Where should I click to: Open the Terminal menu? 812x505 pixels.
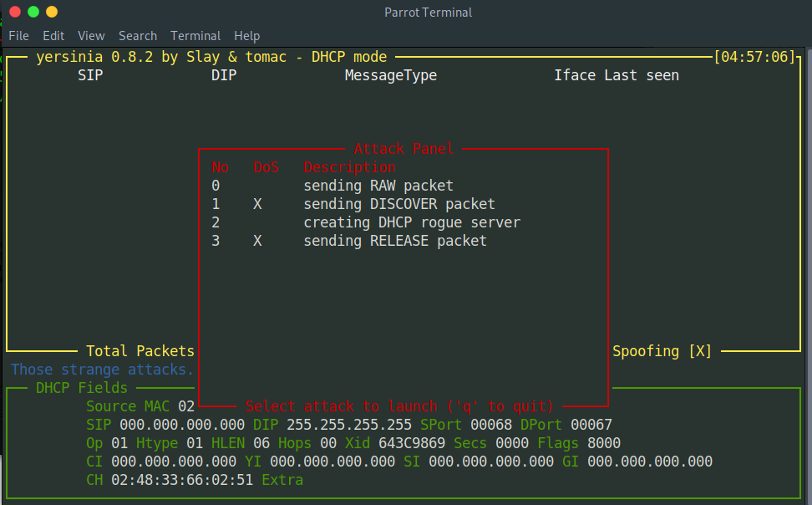point(195,36)
